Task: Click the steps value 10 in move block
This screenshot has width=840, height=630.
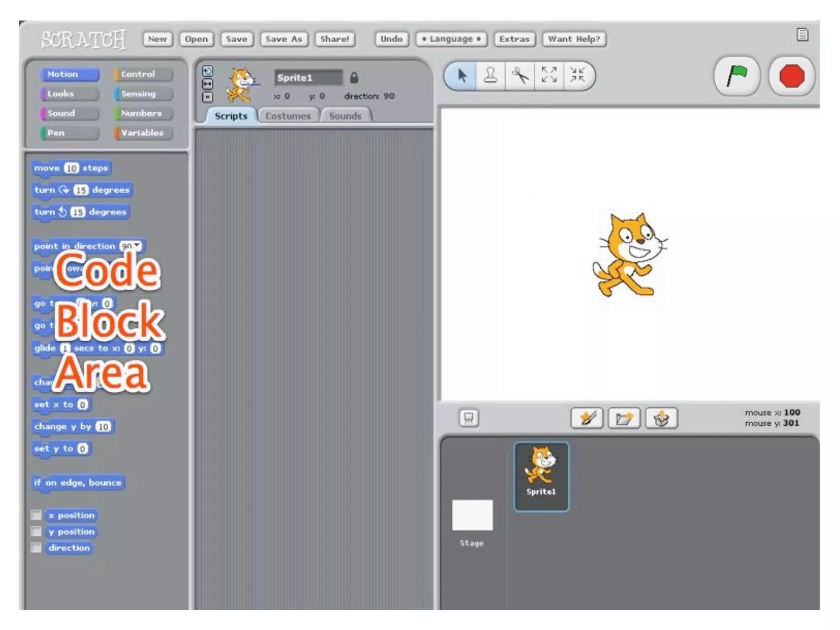Action: 71,168
